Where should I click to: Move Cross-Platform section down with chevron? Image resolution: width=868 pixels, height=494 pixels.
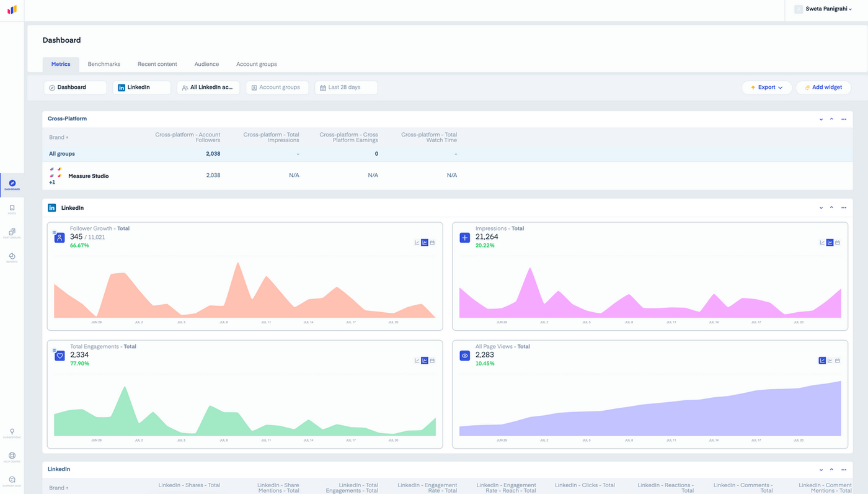coord(821,119)
